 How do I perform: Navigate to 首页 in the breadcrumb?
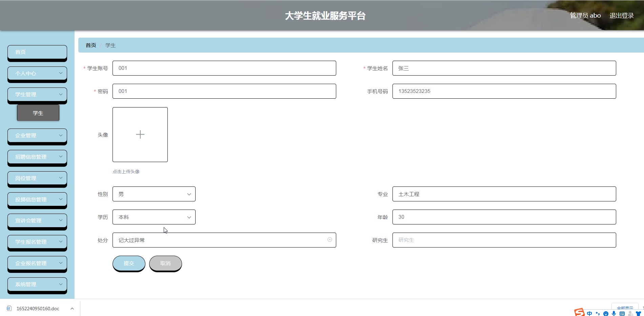pos(90,45)
